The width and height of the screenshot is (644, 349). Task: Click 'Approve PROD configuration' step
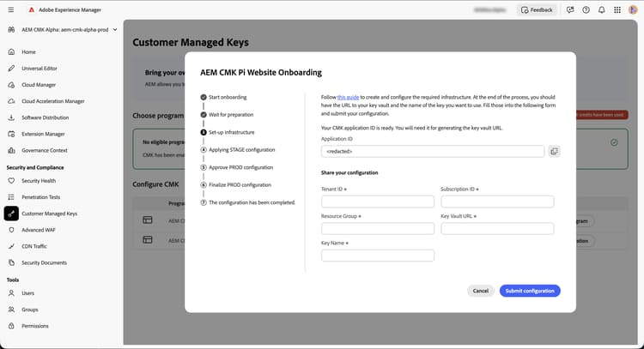(x=237, y=168)
